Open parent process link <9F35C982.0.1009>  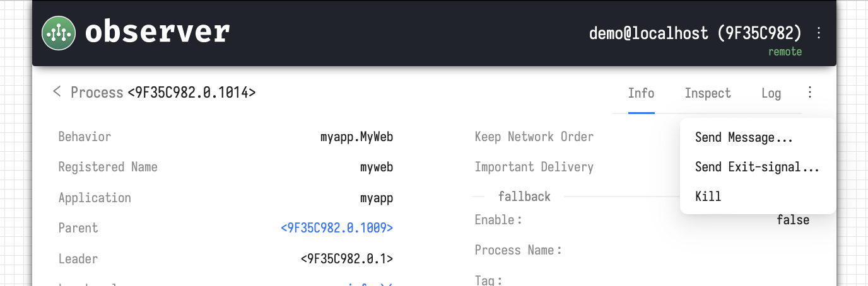click(337, 228)
